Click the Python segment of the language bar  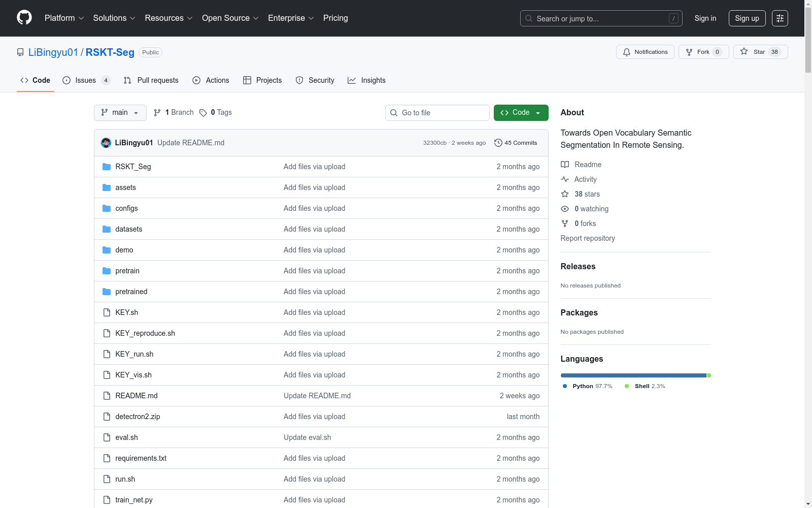coord(633,375)
